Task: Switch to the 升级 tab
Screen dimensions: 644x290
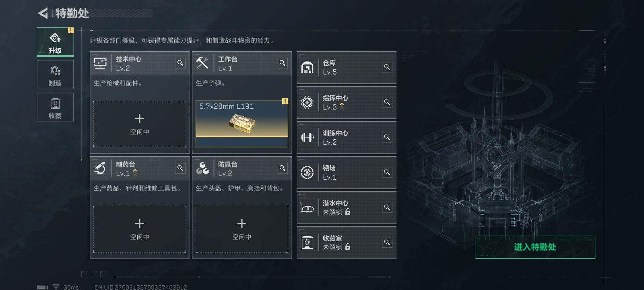Action: 55,42
